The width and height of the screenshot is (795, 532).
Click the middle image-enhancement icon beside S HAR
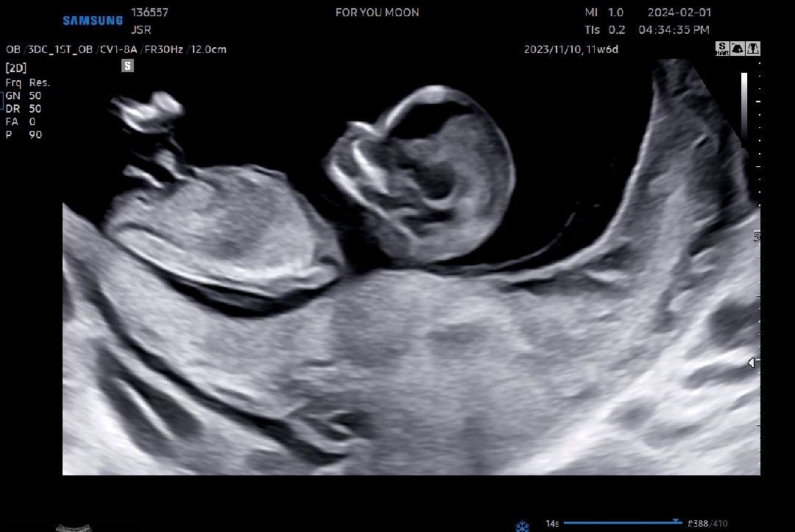point(738,49)
